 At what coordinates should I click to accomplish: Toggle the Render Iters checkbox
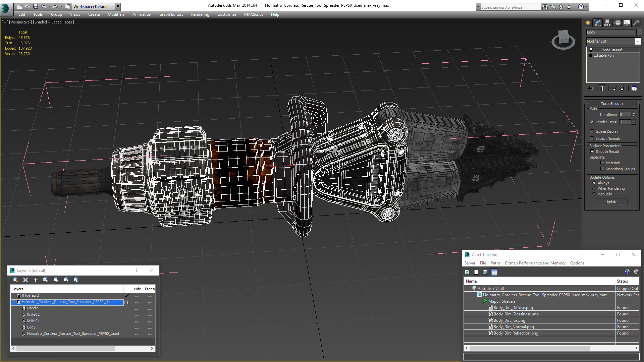click(x=592, y=122)
